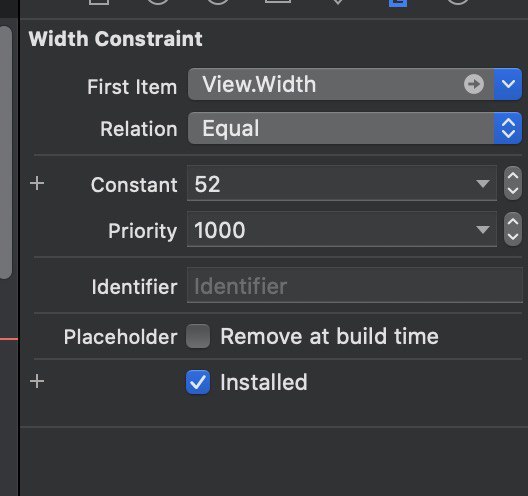This screenshot has height=496, width=528.
Task: Expand the Constant value dropdown arrow
Action: point(483,184)
